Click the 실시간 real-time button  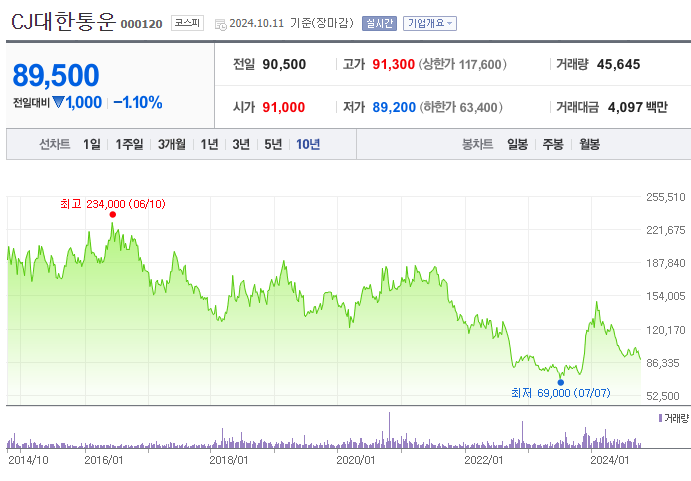379,23
